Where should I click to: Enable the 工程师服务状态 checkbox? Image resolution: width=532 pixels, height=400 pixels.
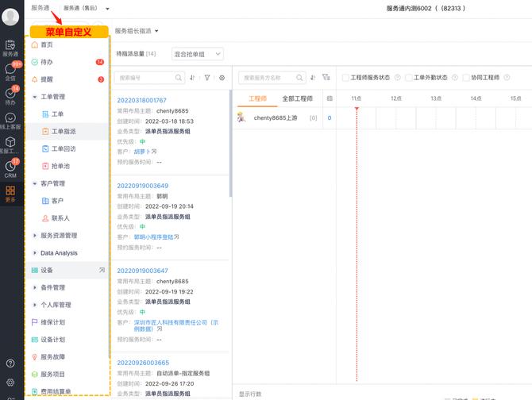(345, 78)
